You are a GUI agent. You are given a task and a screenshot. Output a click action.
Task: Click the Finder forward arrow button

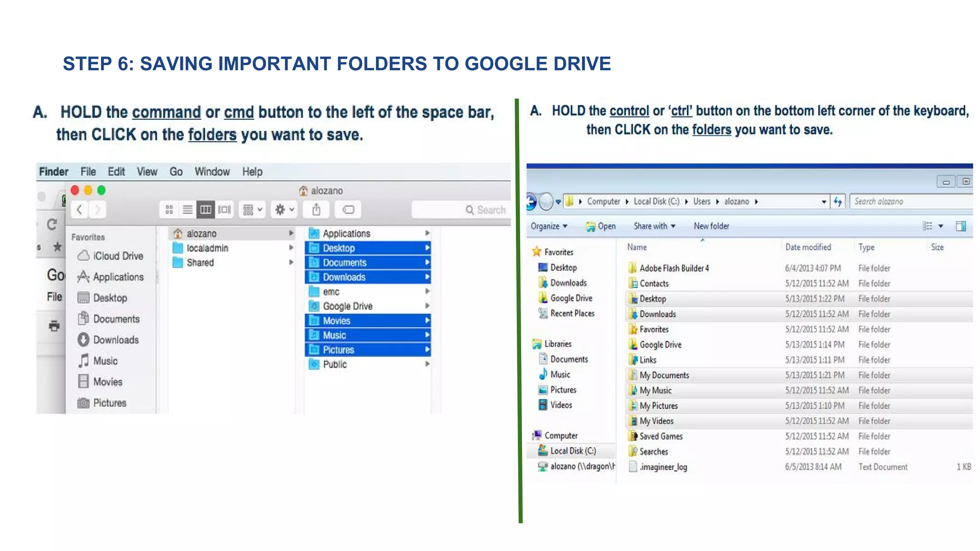tap(97, 209)
